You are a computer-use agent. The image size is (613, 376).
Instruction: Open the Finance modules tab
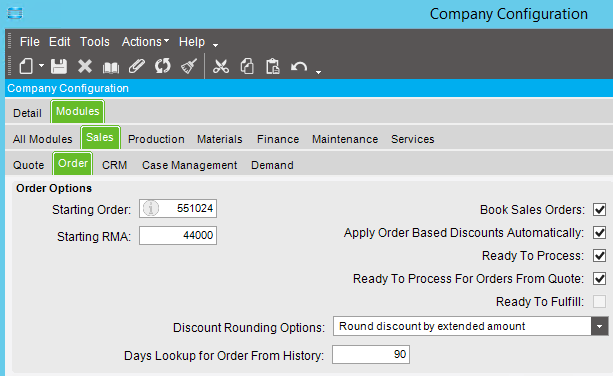(278, 139)
